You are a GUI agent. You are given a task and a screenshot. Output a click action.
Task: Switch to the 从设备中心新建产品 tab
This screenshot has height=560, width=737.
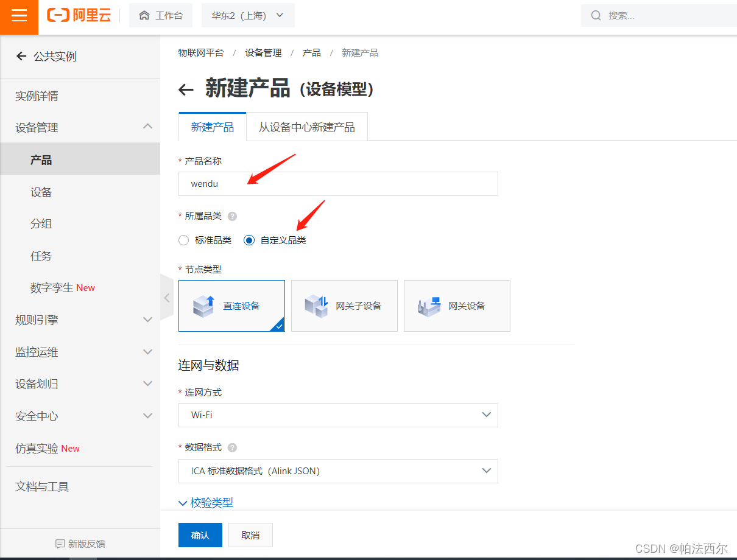pyautogui.click(x=306, y=127)
